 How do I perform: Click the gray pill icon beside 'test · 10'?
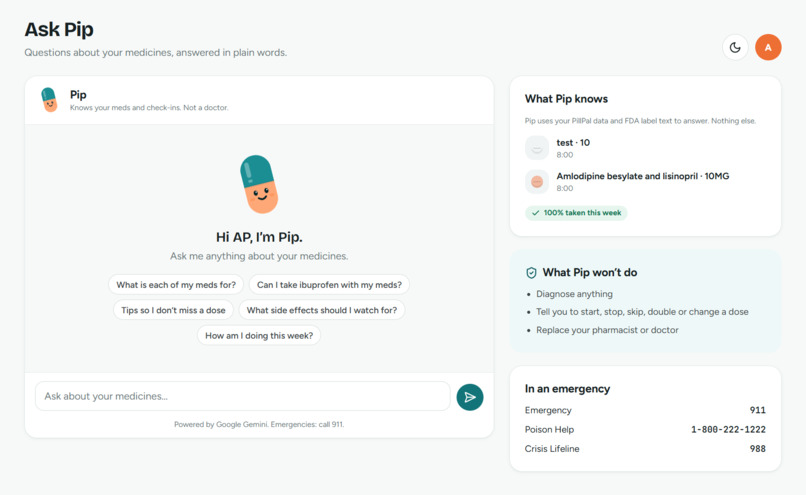pos(537,148)
